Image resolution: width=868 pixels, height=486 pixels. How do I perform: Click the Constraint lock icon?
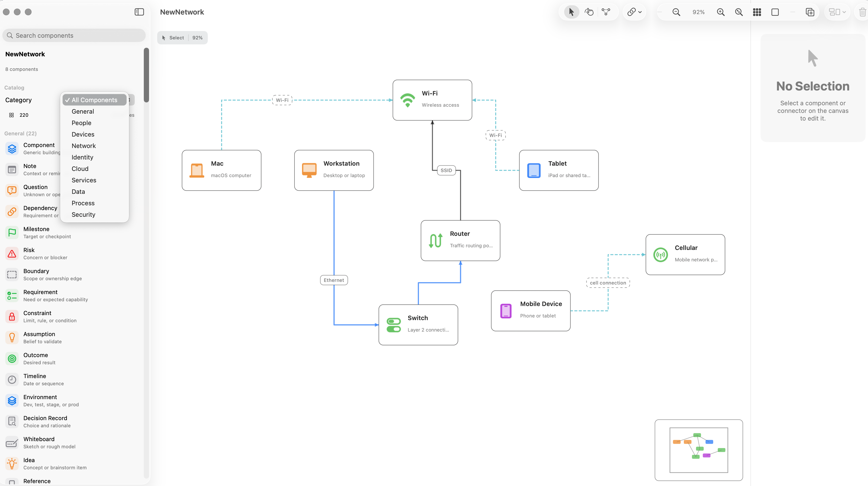click(12, 317)
